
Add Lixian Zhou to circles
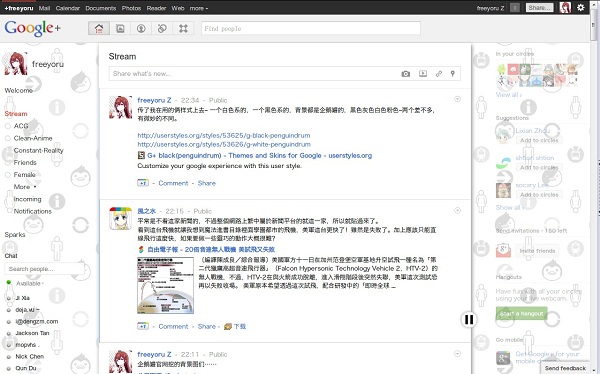pyautogui.click(x=539, y=140)
